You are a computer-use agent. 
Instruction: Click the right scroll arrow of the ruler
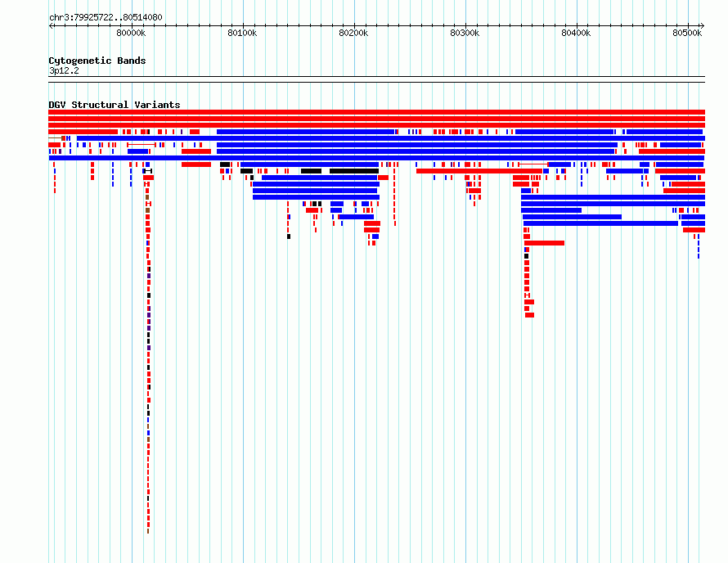tap(702, 26)
